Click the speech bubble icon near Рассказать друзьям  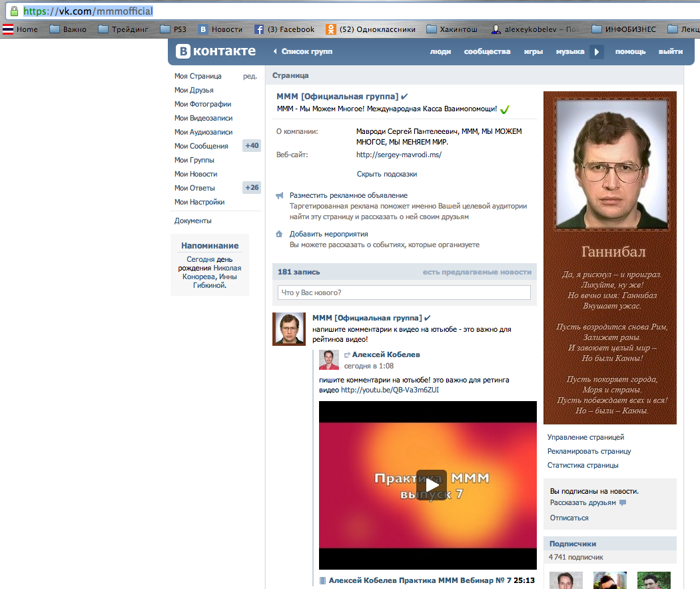(x=623, y=503)
